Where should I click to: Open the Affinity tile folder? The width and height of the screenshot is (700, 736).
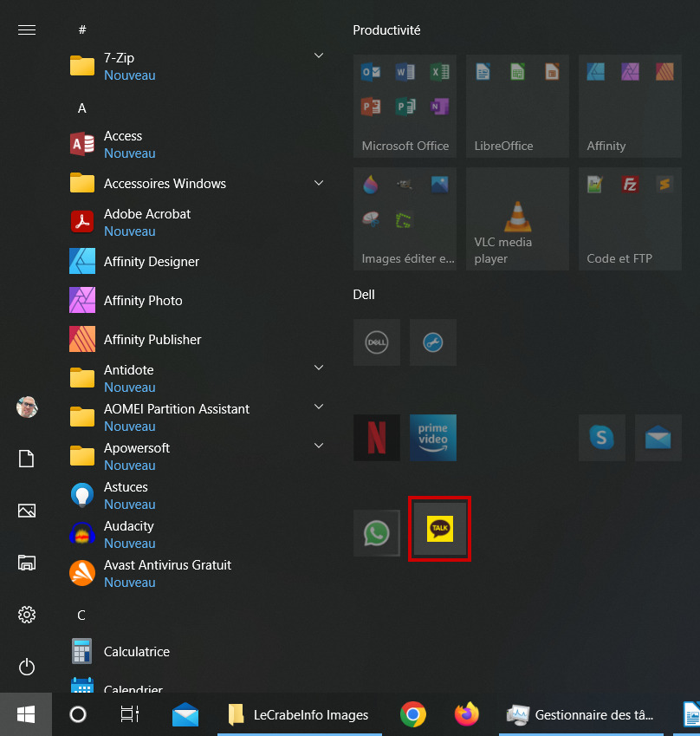click(630, 106)
